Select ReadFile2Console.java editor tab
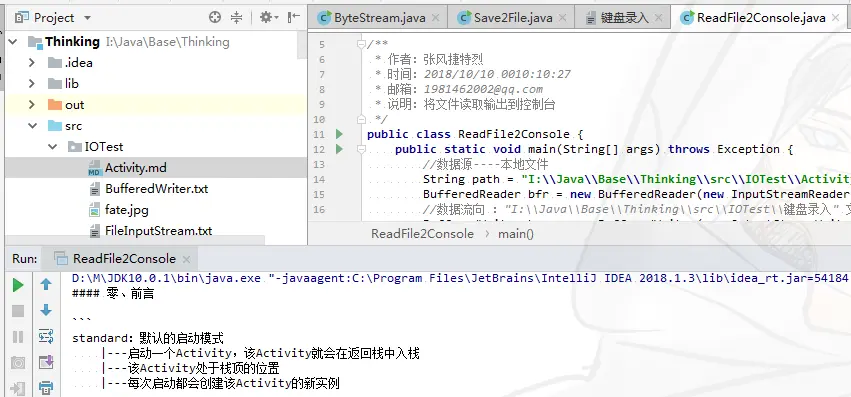The height and width of the screenshot is (397, 851). pyautogui.click(x=760, y=17)
